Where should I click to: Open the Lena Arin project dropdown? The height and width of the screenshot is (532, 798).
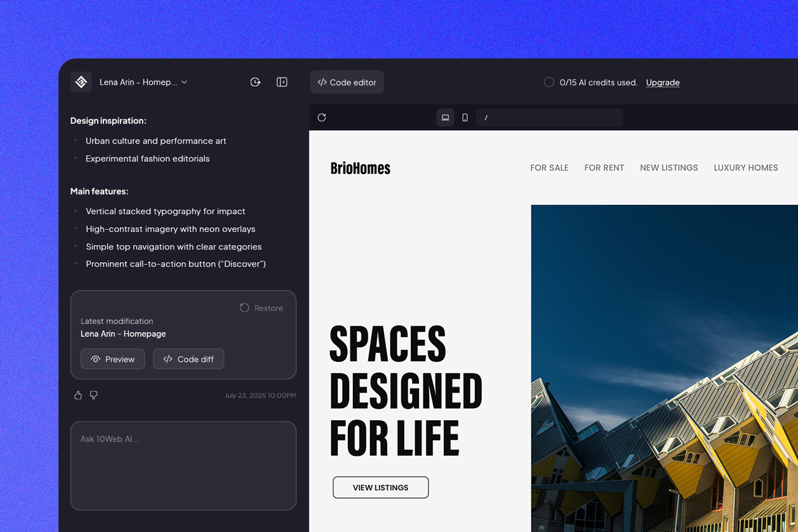coord(140,82)
